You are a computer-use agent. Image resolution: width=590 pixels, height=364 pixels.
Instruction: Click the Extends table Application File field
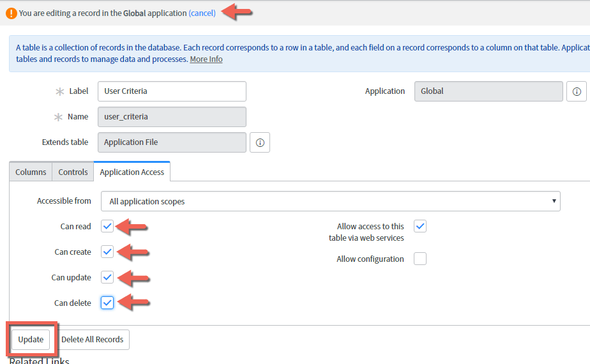pyautogui.click(x=172, y=142)
